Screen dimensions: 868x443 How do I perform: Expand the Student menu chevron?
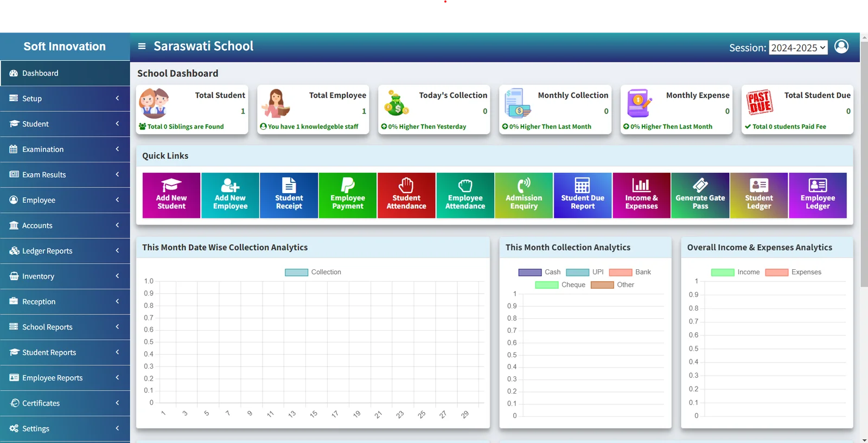(117, 124)
